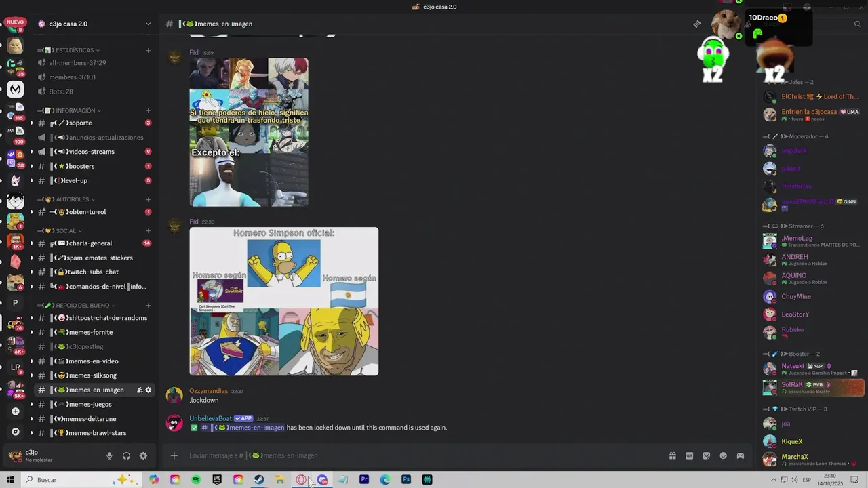868x488 pixels.
Task: Add a channel to the SOCIAL category
Action: tap(148, 231)
